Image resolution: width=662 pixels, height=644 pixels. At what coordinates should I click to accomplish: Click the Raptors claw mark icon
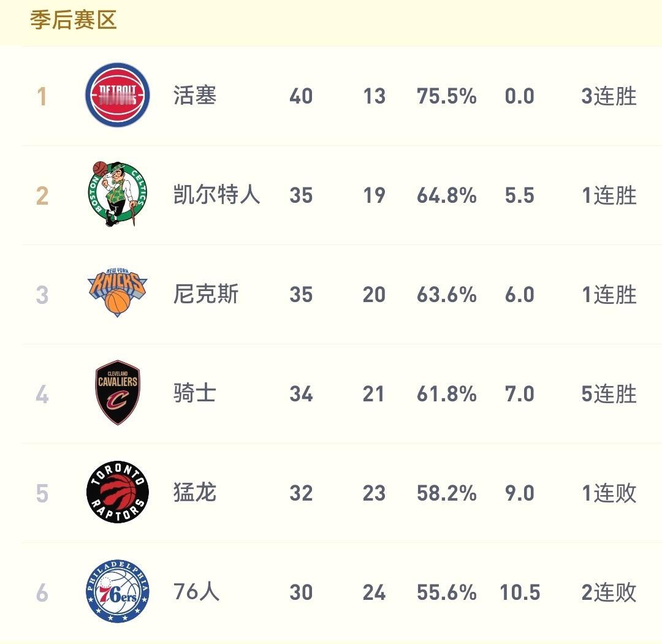click(x=116, y=493)
